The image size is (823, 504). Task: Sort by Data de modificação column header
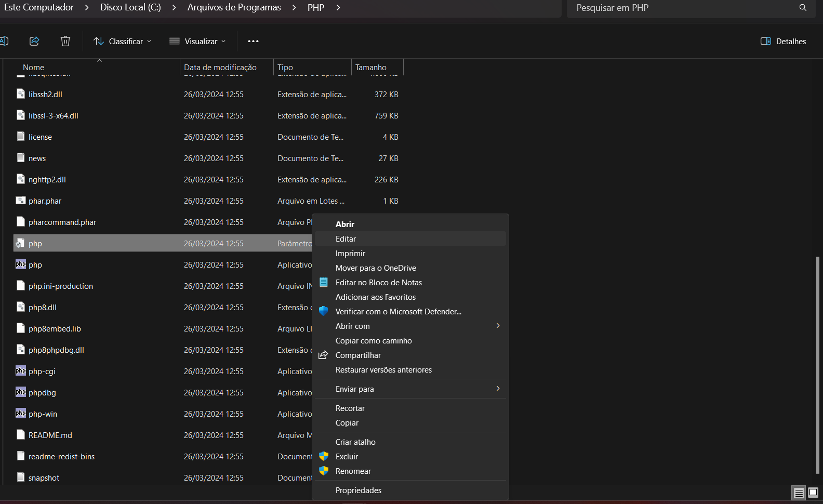[227, 67]
